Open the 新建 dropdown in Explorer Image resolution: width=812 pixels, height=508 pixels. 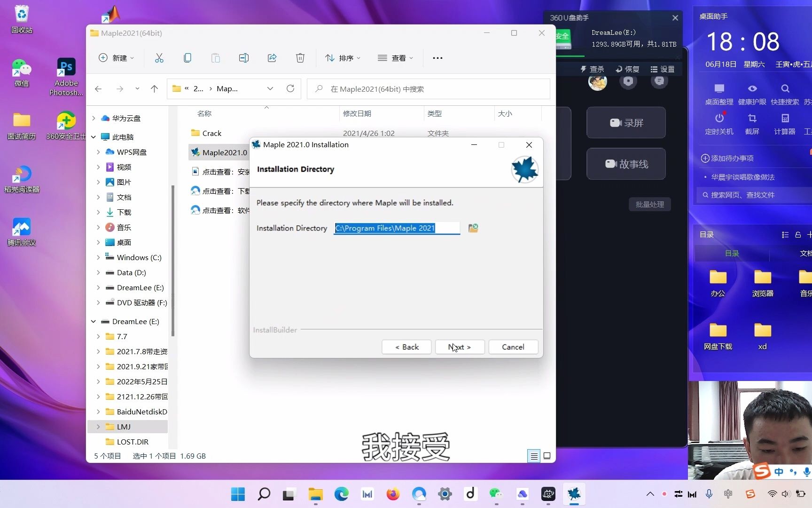click(x=116, y=58)
